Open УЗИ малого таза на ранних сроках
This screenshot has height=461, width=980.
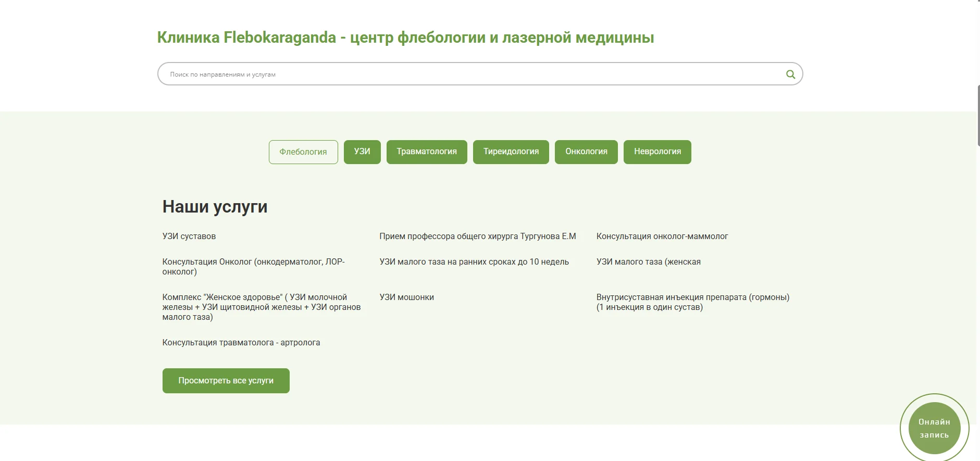pyautogui.click(x=474, y=262)
